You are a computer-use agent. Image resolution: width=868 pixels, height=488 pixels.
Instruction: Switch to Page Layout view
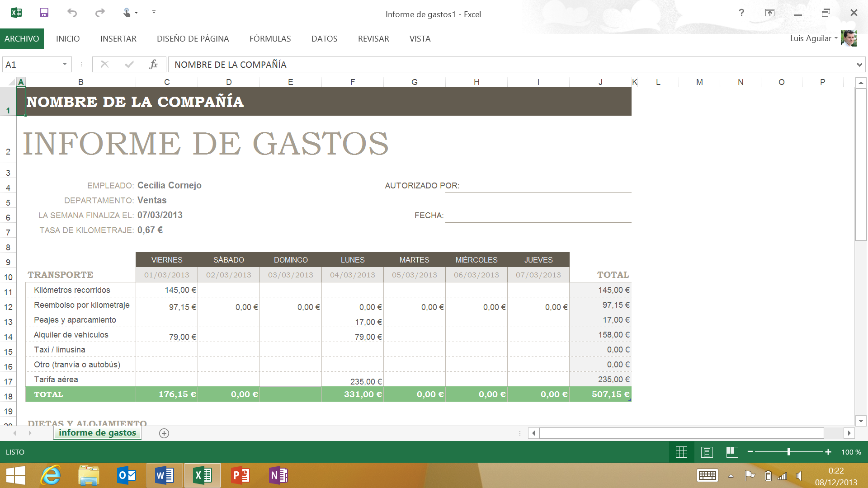[707, 452]
